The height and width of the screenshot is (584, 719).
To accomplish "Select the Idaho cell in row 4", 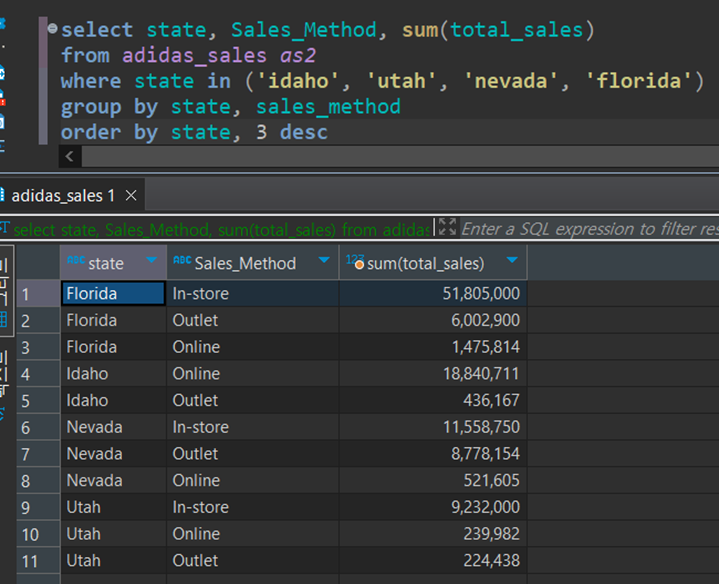I will [x=113, y=374].
